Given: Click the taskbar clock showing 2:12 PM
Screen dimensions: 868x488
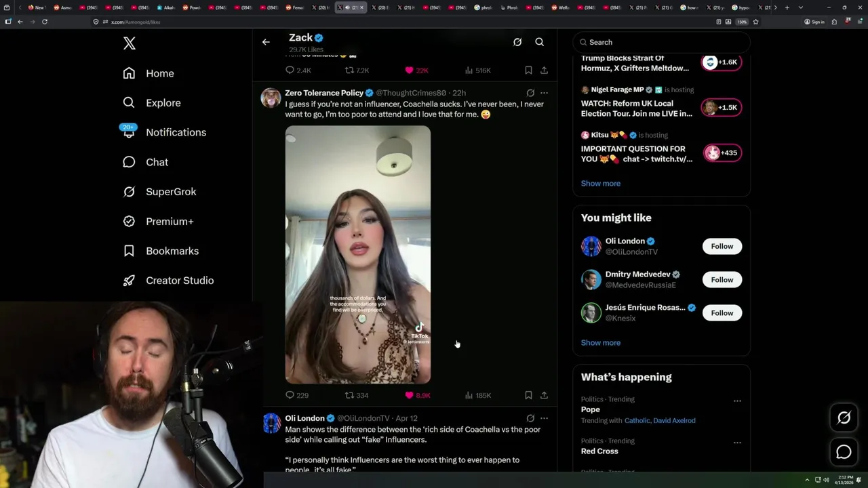Looking at the screenshot, I should click(x=844, y=480).
